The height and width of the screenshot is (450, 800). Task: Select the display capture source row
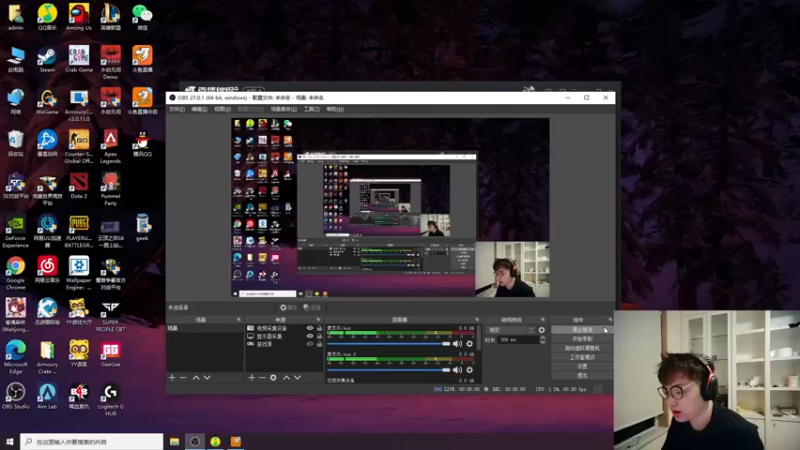pyautogui.click(x=285, y=336)
